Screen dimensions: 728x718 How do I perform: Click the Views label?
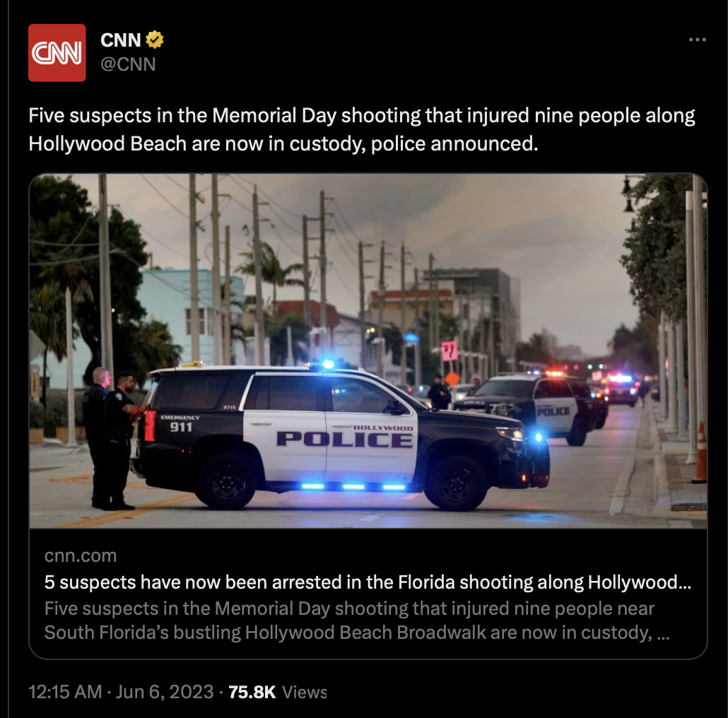coord(305,692)
